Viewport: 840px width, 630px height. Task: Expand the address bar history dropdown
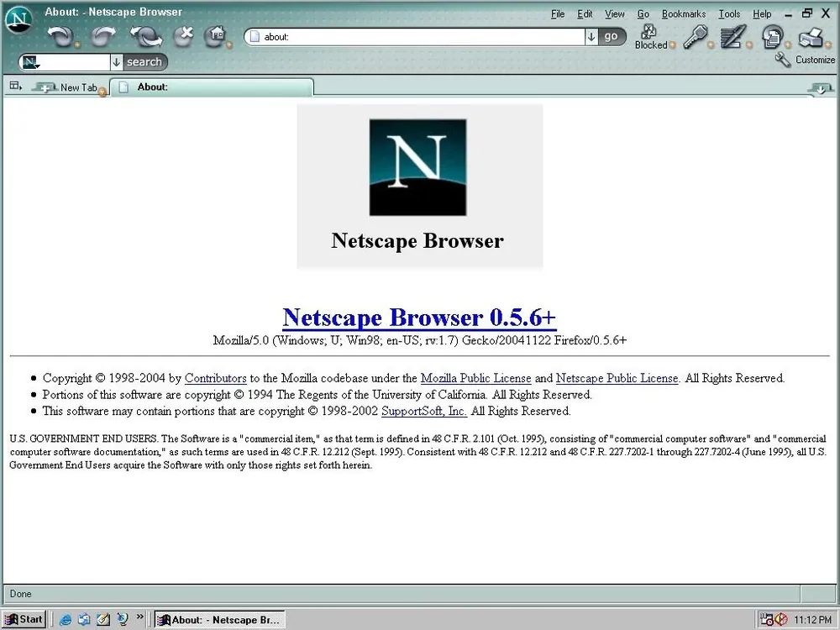coord(591,36)
